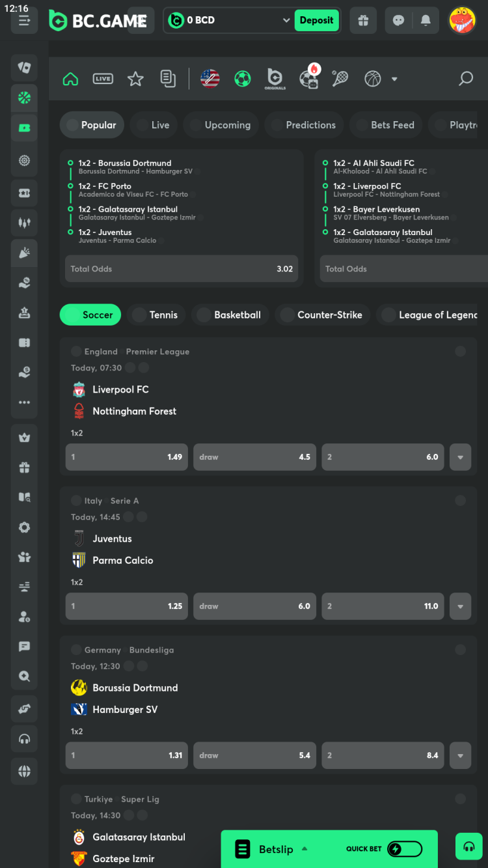Switch to the Upcoming tab
Image resolution: width=488 pixels, height=868 pixels.
point(221,125)
